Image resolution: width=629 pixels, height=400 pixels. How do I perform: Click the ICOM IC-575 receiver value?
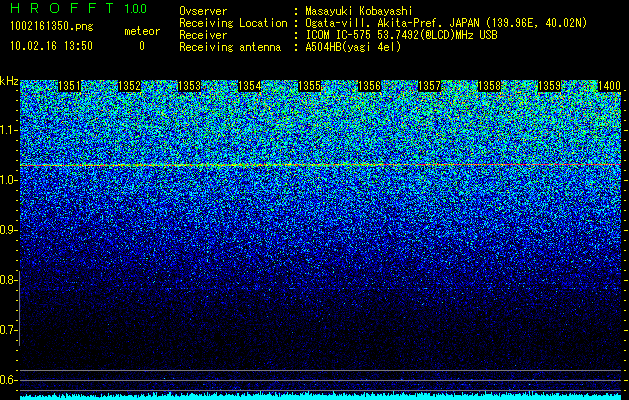pos(401,35)
